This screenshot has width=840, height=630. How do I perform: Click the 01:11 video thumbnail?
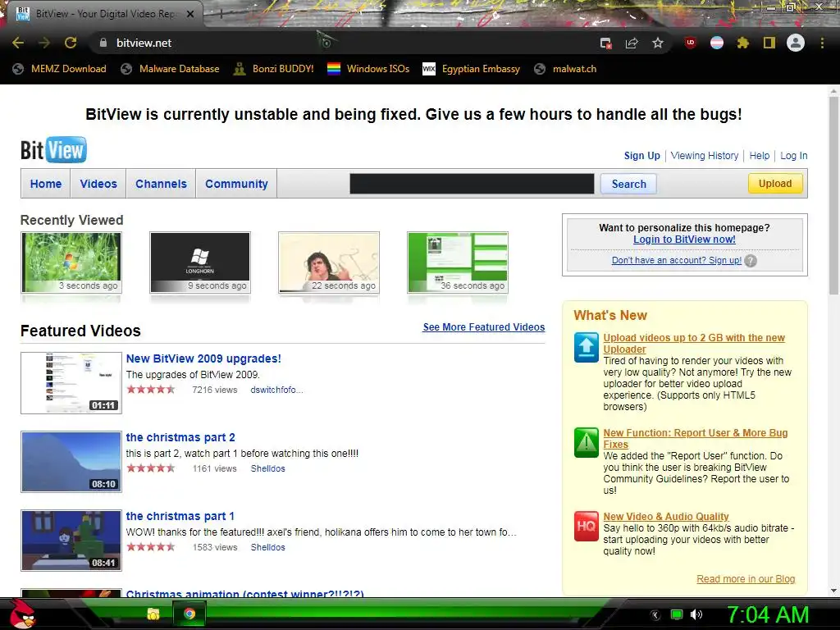(x=71, y=383)
